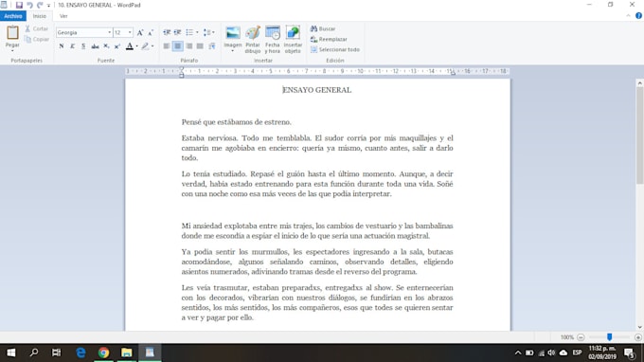The width and height of the screenshot is (644, 362).
Task: Open the font size dropdown showing 12
Action: (x=130, y=32)
